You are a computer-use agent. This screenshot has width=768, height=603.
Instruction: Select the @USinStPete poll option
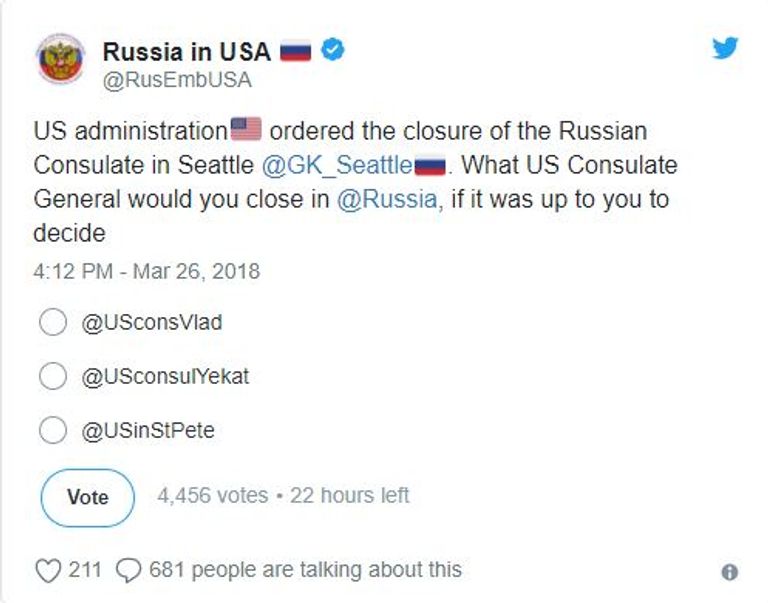tap(52, 431)
